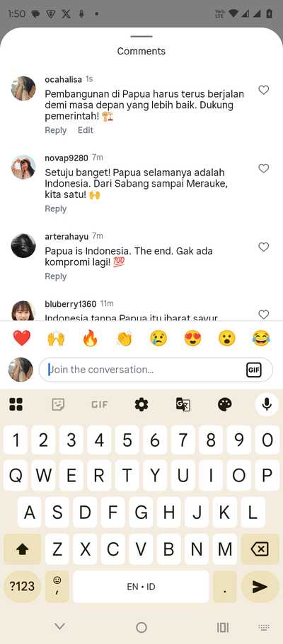Insert the red heart emoji reaction
The image size is (283, 644).
coord(21,339)
